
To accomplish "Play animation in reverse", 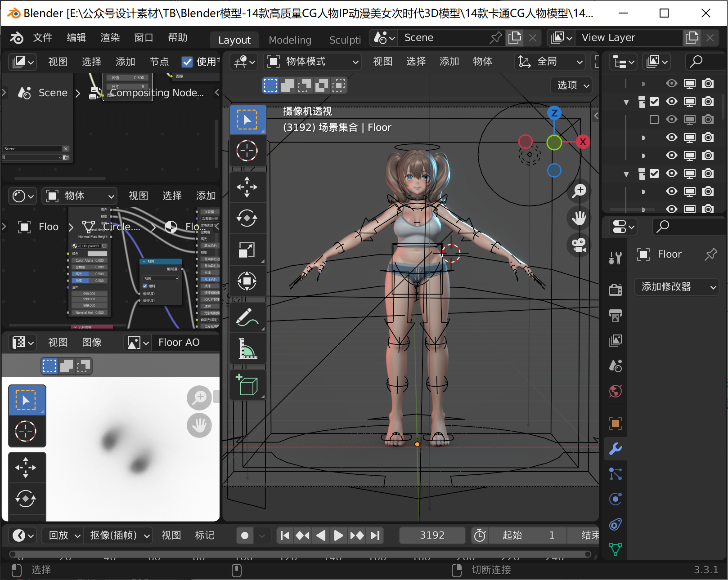I will 320,535.
